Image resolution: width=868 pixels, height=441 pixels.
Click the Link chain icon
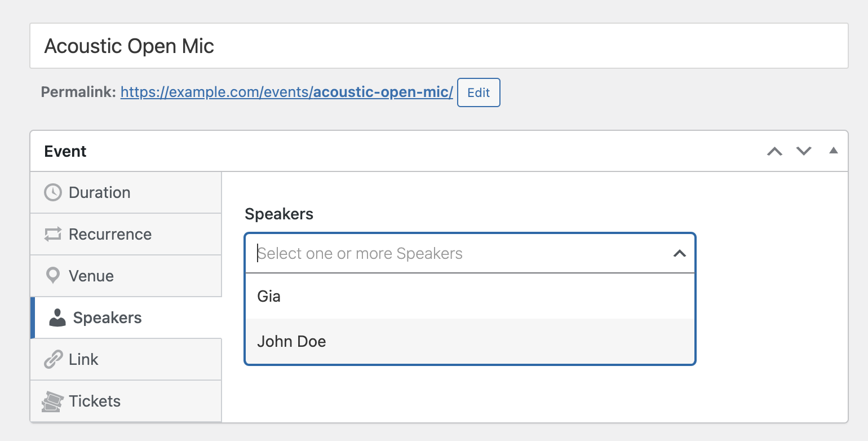pos(52,359)
